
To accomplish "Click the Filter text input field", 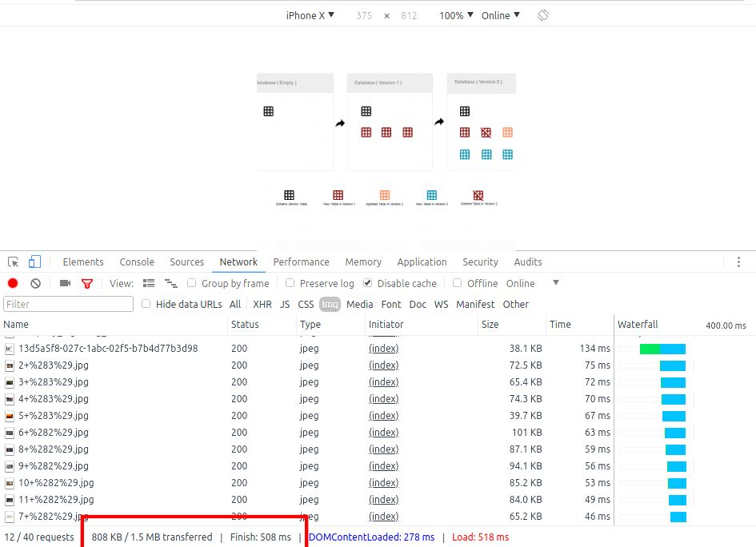I will (69, 304).
